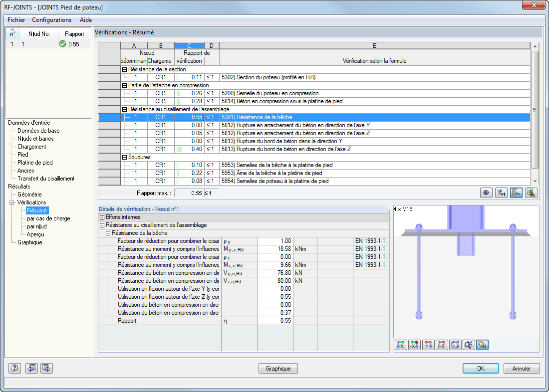Screen dimensions: 549x392
Task: Select the Platine de pied tree item
Action: coord(35,163)
